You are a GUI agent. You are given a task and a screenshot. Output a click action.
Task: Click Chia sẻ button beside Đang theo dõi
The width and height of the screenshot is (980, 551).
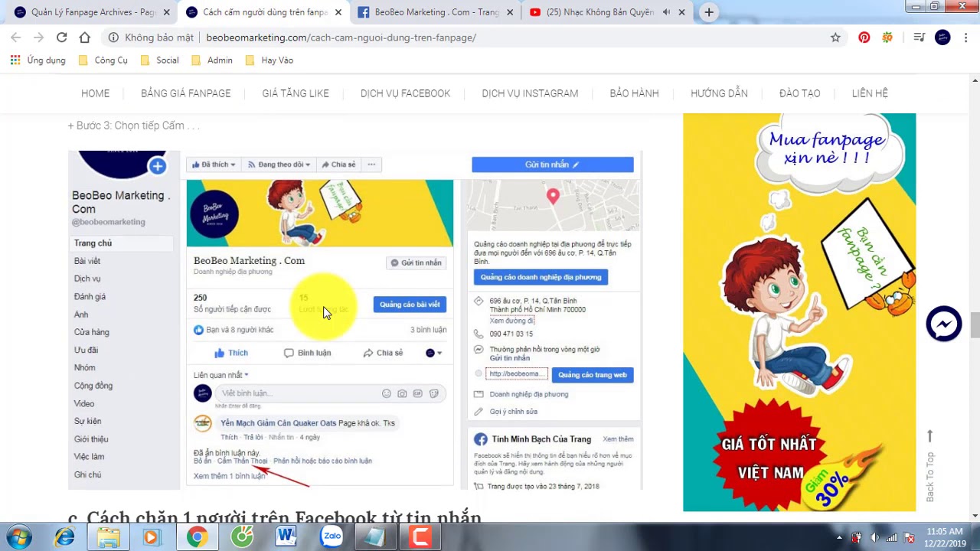[x=338, y=165]
